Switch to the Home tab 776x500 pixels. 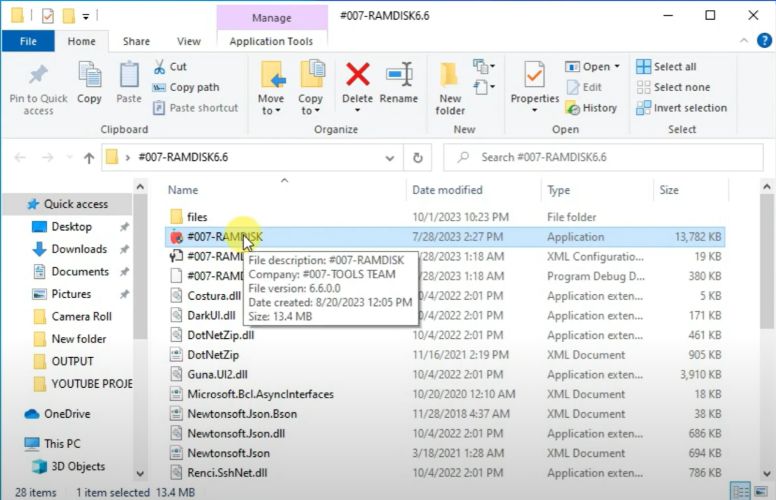coord(82,42)
